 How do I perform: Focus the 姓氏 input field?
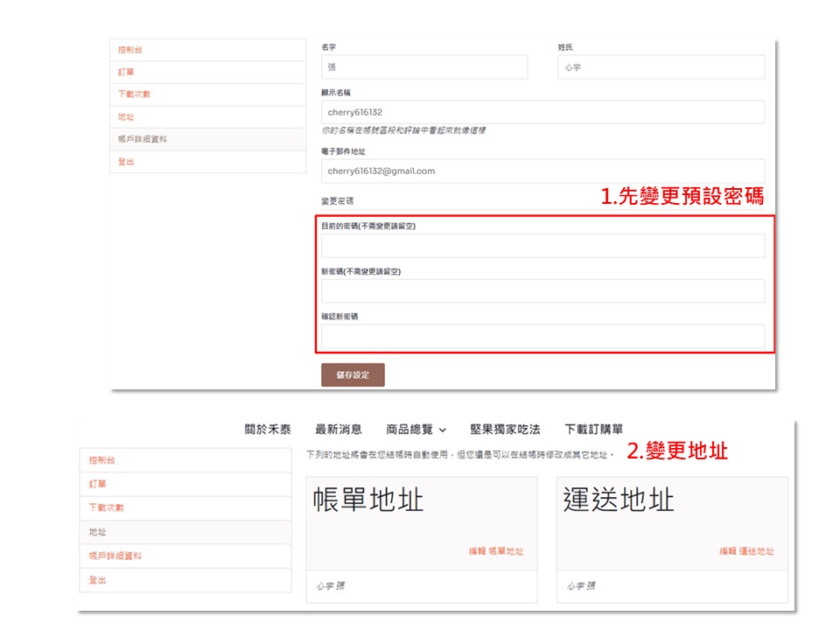(x=661, y=67)
